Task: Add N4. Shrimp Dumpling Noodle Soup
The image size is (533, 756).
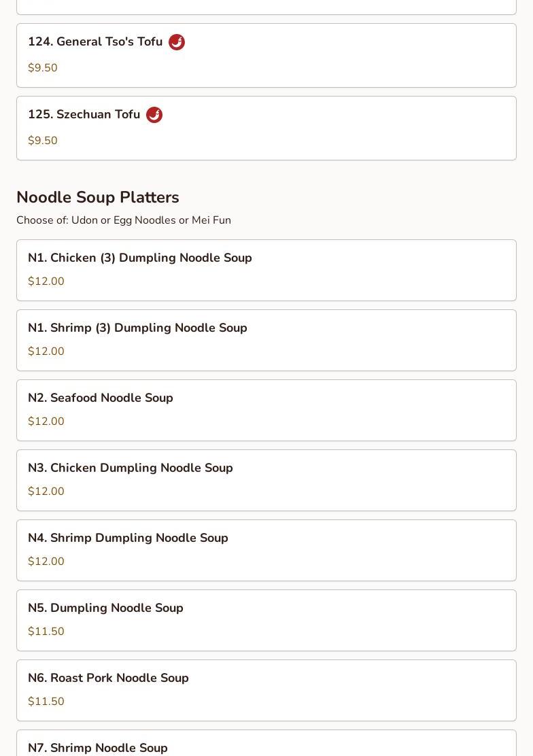Action: pyautogui.click(x=128, y=538)
